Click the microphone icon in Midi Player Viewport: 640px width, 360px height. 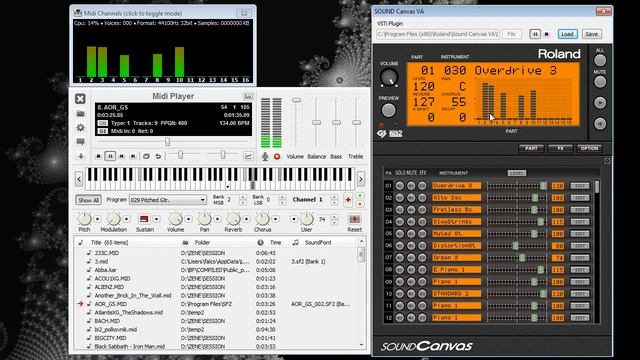tap(265, 156)
